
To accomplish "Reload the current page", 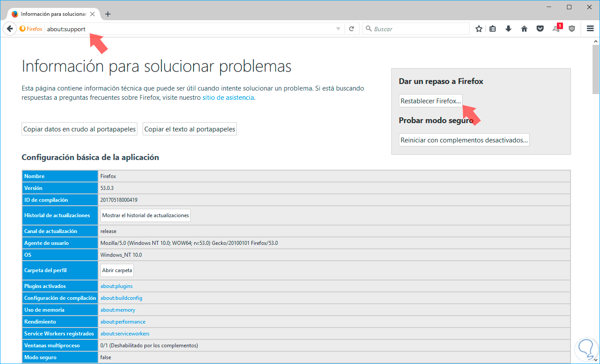I will pyautogui.click(x=351, y=29).
